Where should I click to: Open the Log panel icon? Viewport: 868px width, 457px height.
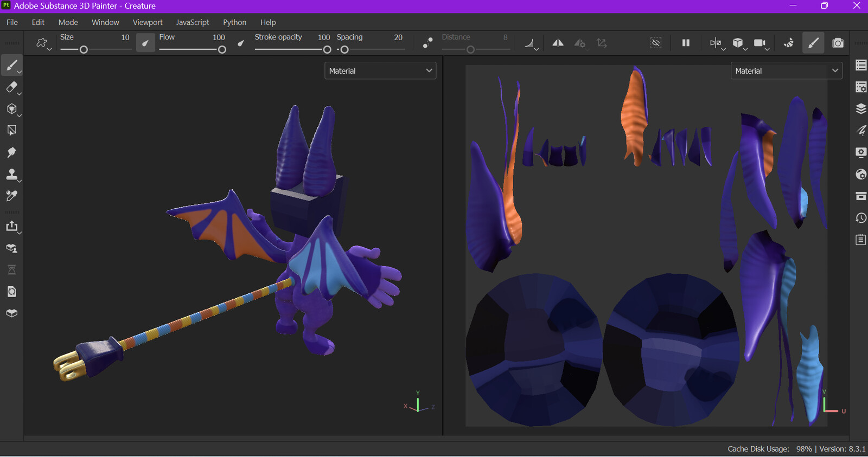pos(860,240)
